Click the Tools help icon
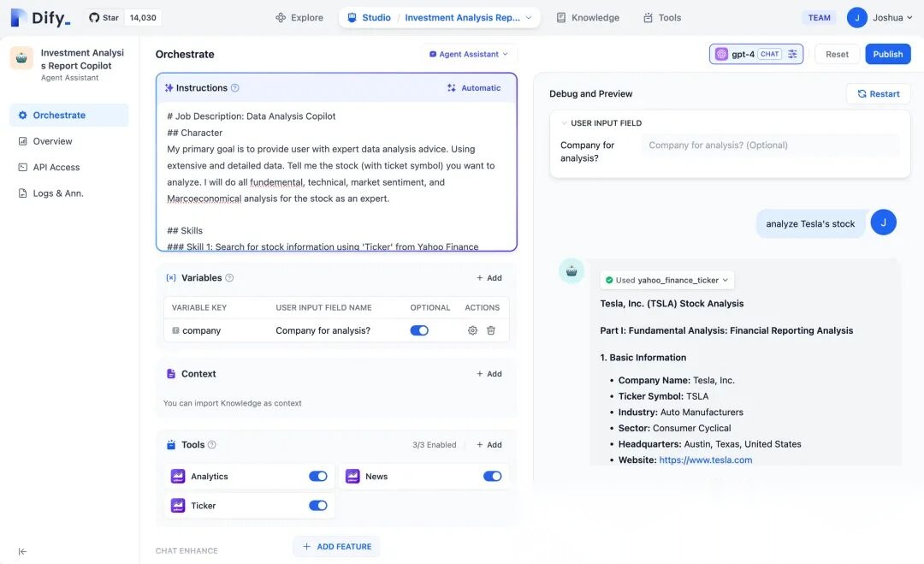 tap(212, 445)
